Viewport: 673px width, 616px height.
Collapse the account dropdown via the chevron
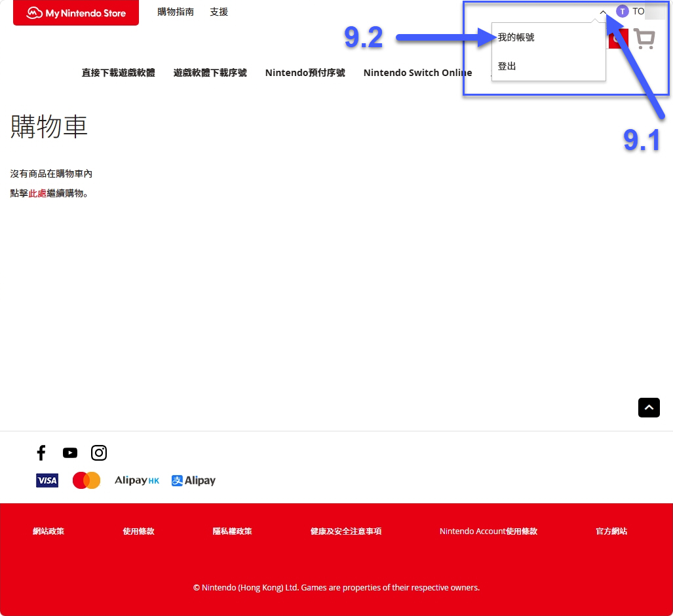click(602, 12)
